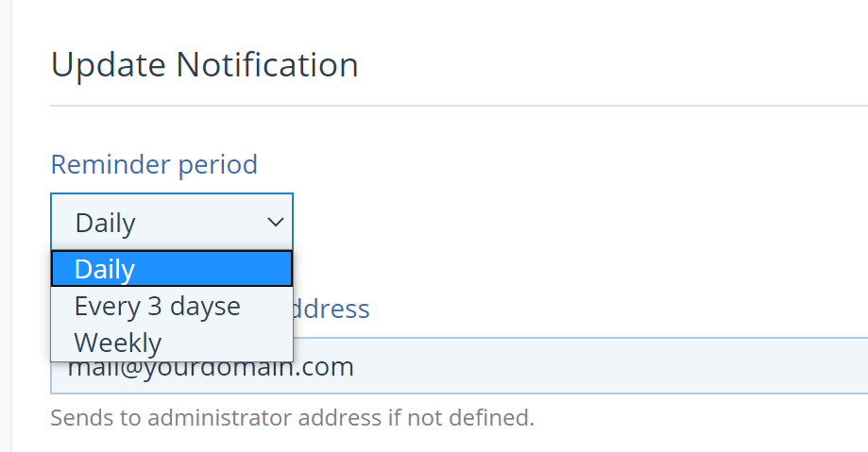Pick Weekly from the reminder list

(118, 342)
